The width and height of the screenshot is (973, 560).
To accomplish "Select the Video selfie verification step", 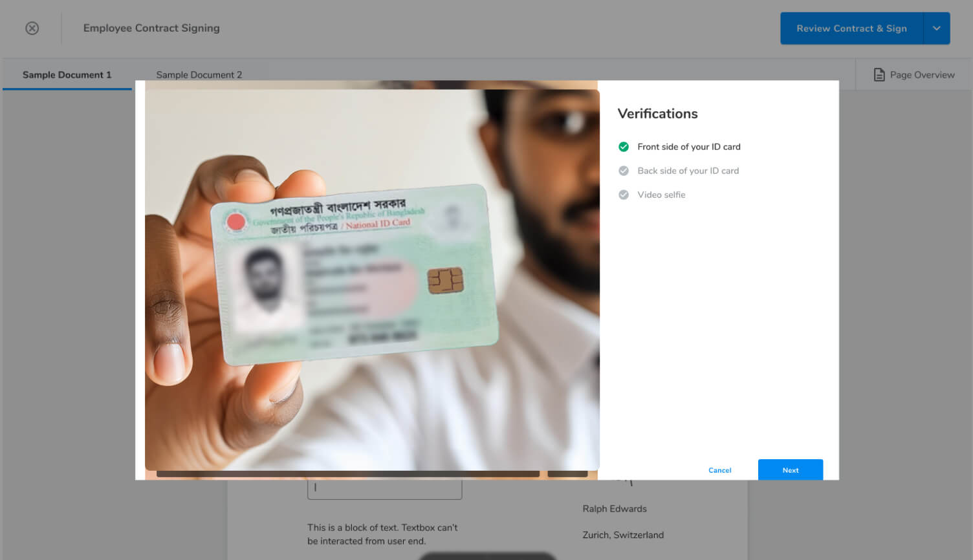I will (x=661, y=195).
